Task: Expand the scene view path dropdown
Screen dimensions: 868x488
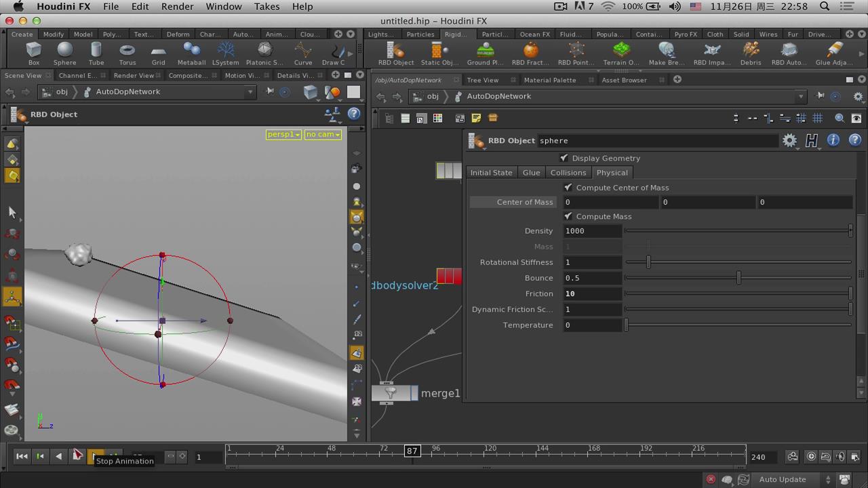Action: (x=250, y=91)
